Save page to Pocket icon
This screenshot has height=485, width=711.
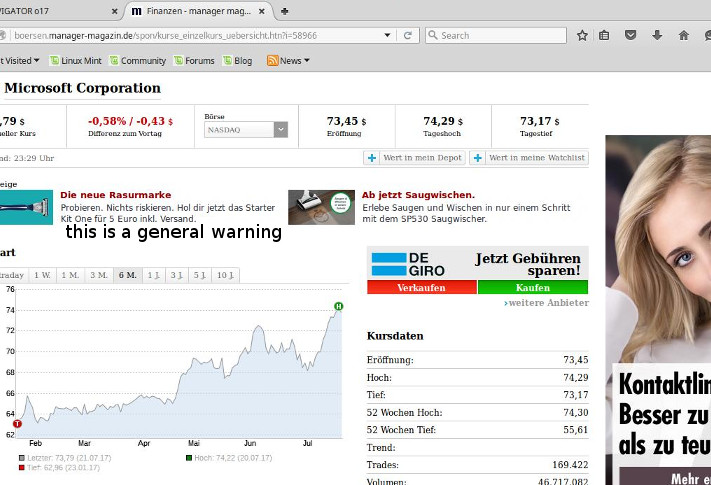tap(630, 35)
